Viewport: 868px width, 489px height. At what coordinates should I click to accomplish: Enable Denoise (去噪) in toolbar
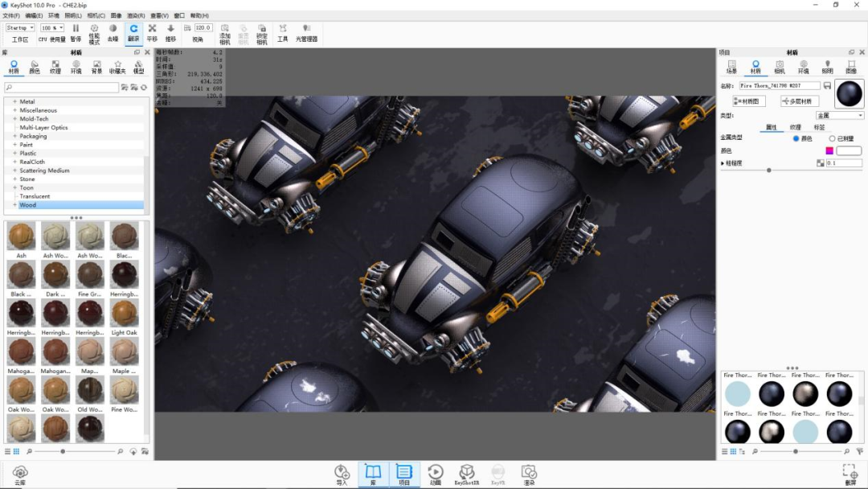pyautogui.click(x=113, y=33)
